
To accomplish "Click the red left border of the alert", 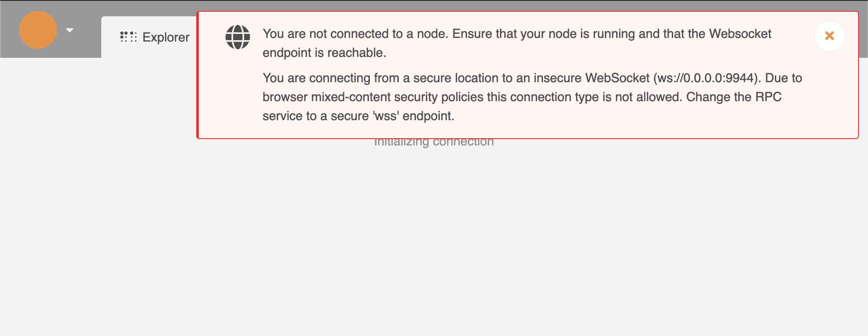I will 198,75.
